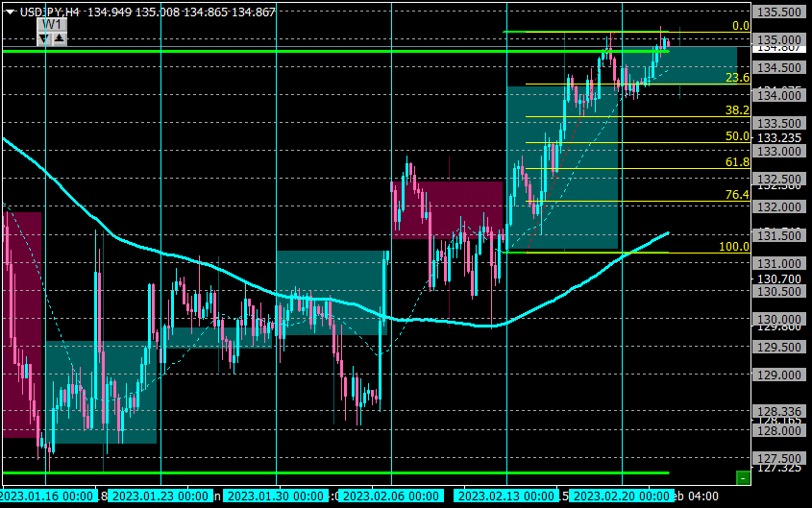The height and width of the screenshot is (508, 812).
Task: Click the 129.000 price scale label
Action: [x=779, y=375]
